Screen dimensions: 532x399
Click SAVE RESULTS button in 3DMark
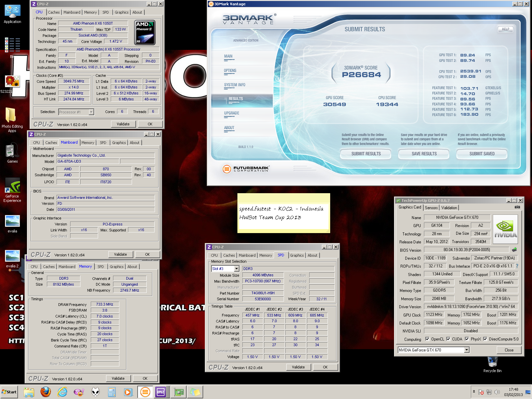tap(424, 154)
